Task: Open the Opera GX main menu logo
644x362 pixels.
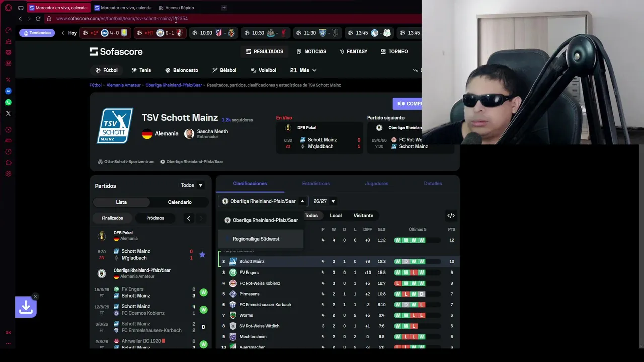Action: coord(8,8)
